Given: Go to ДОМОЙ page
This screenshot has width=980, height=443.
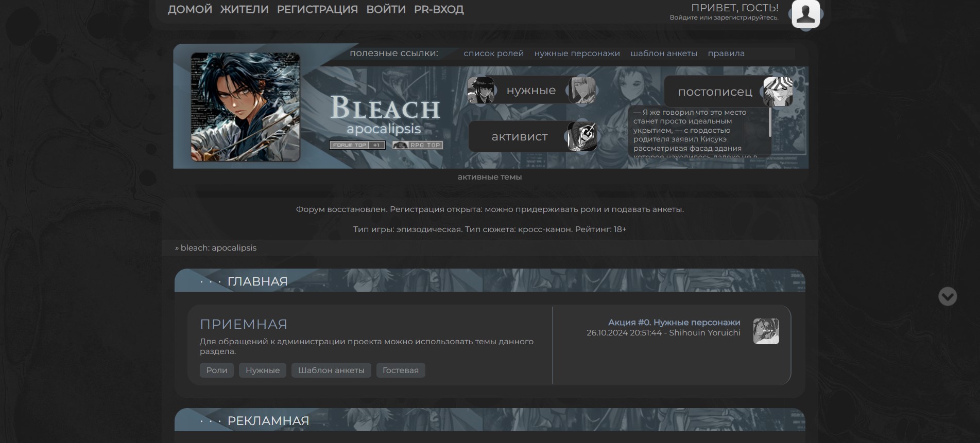Looking at the screenshot, I should click(190, 9).
